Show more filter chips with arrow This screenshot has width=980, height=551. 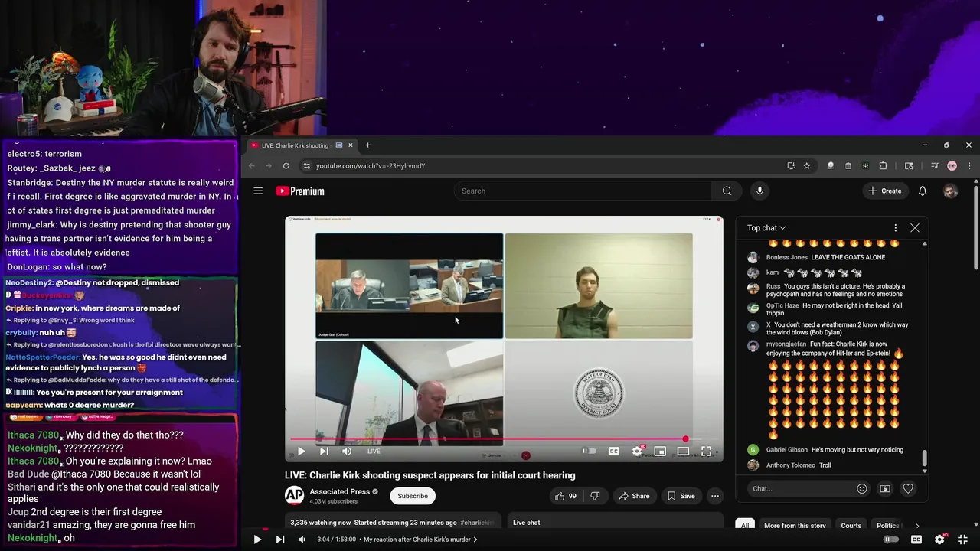click(917, 525)
